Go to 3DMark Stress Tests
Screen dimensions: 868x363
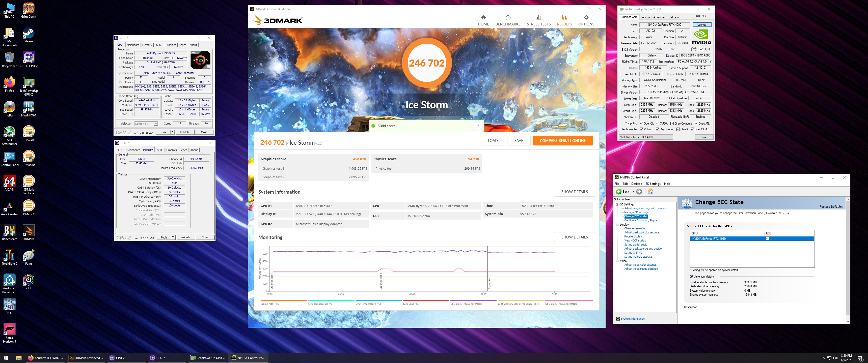coord(538,20)
